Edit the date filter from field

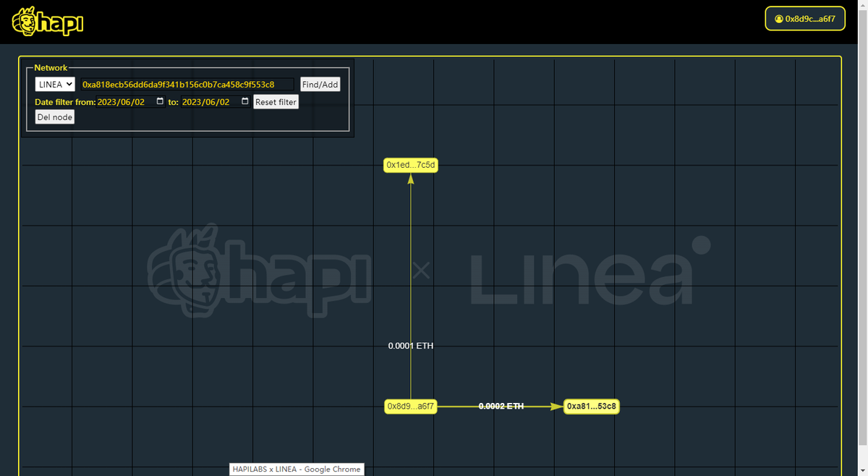(x=131, y=102)
